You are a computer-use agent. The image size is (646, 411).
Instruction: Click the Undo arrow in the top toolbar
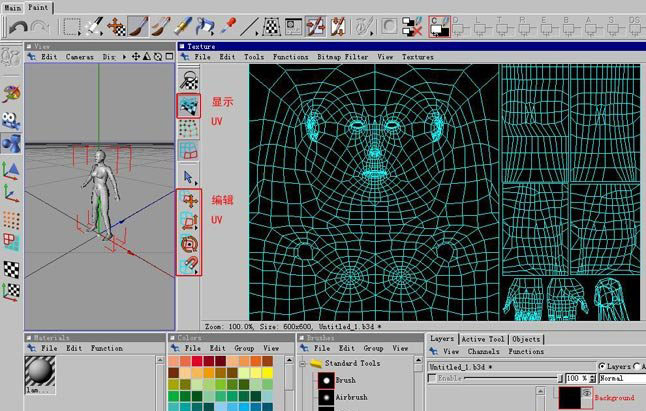(18, 27)
